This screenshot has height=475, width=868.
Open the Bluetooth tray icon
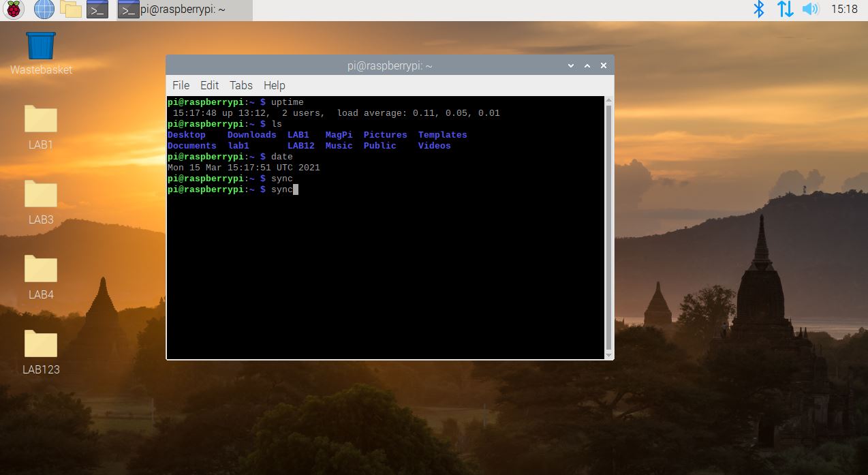758,9
